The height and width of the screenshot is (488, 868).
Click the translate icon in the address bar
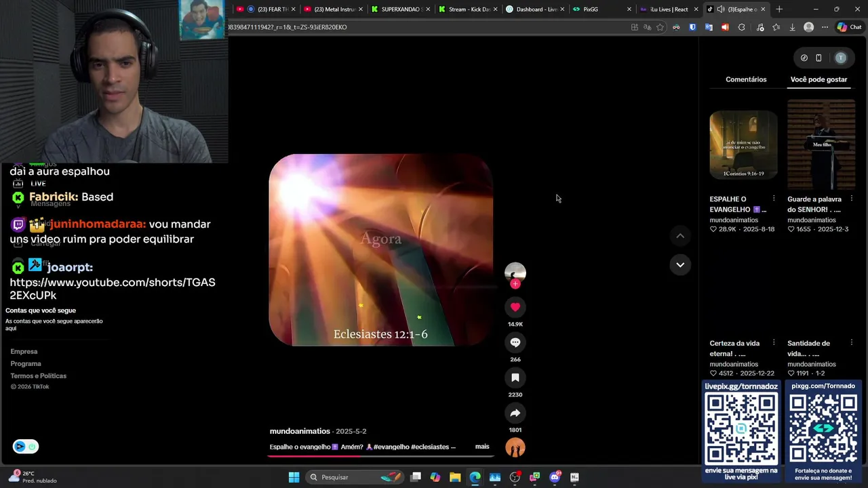[647, 27]
